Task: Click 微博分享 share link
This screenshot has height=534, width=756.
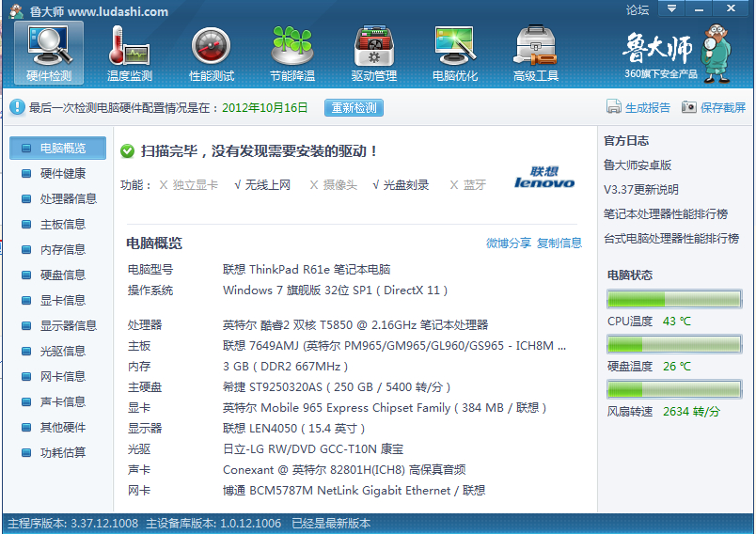Action: 509,243
